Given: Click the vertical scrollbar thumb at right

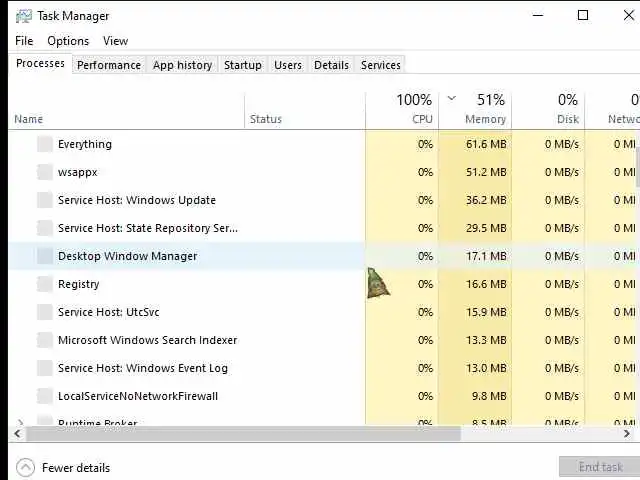Looking at the screenshot, I should (x=638, y=167).
